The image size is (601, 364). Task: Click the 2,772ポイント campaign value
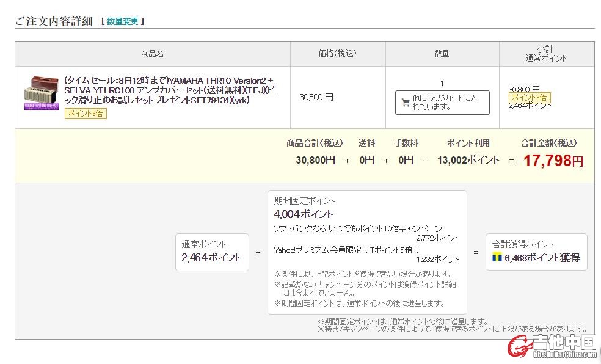click(x=437, y=238)
